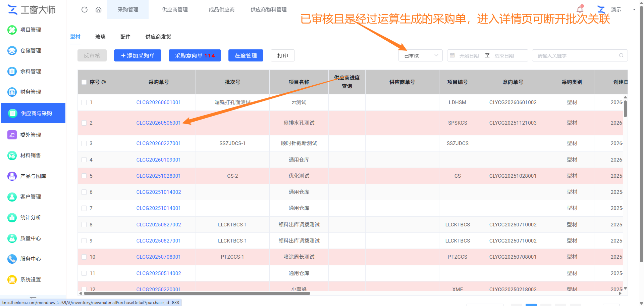Open 仓储管理 sidebar icon

tap(12, 50)
